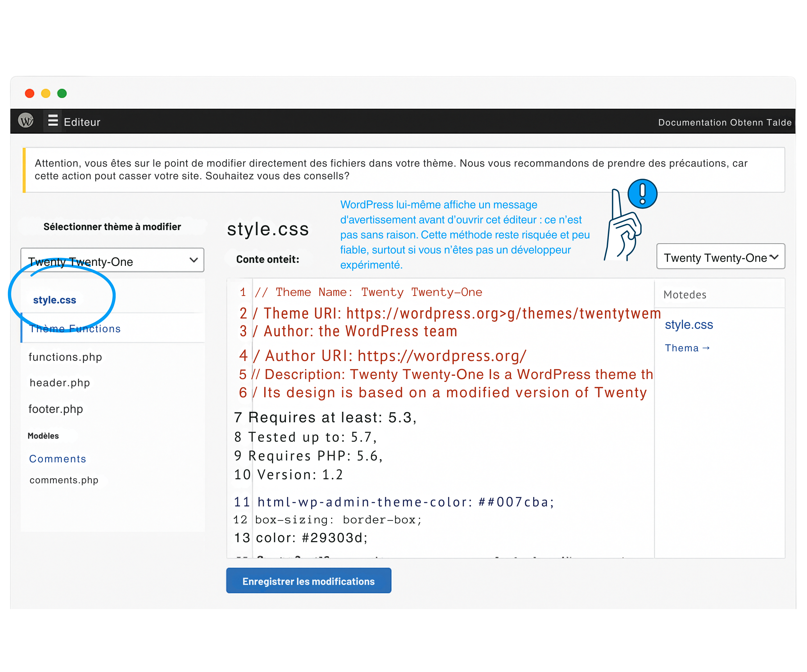Image resolution: width=807 pixels, height=672 pixels.
Task: Click the green maximize window button
Action: pos(62,93)
